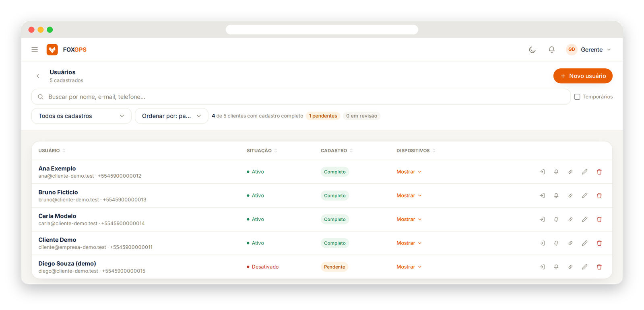The width and height of the screenshot is (644, 310).
Task: Click the FoxGPS fox logo
Action: coord(52,49)
